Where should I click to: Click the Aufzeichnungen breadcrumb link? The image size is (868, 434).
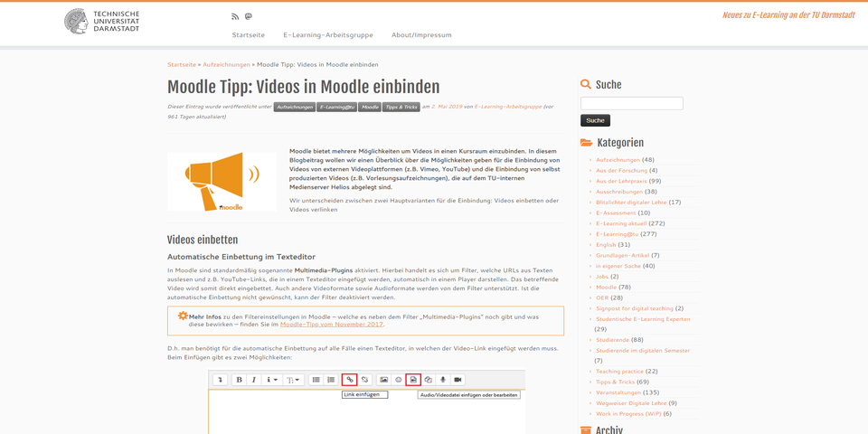226,65
